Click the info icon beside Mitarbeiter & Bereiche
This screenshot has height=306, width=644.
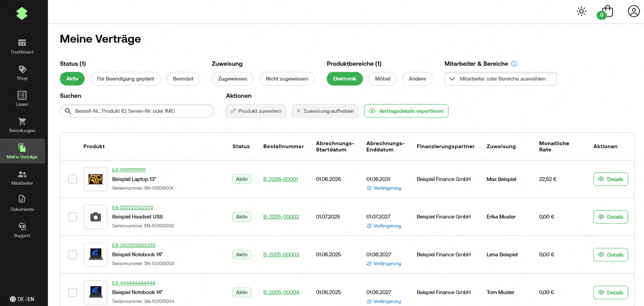(x=514, y=64)
